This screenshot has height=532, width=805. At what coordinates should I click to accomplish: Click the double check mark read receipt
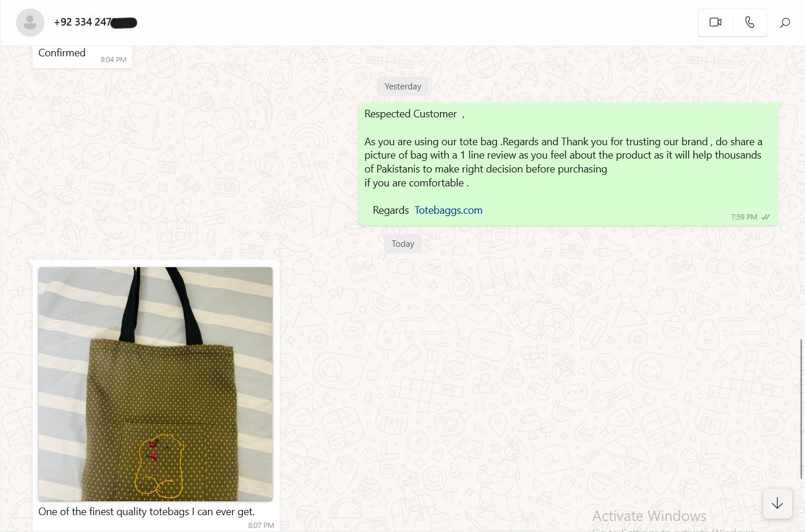click(x=765, y=217)
